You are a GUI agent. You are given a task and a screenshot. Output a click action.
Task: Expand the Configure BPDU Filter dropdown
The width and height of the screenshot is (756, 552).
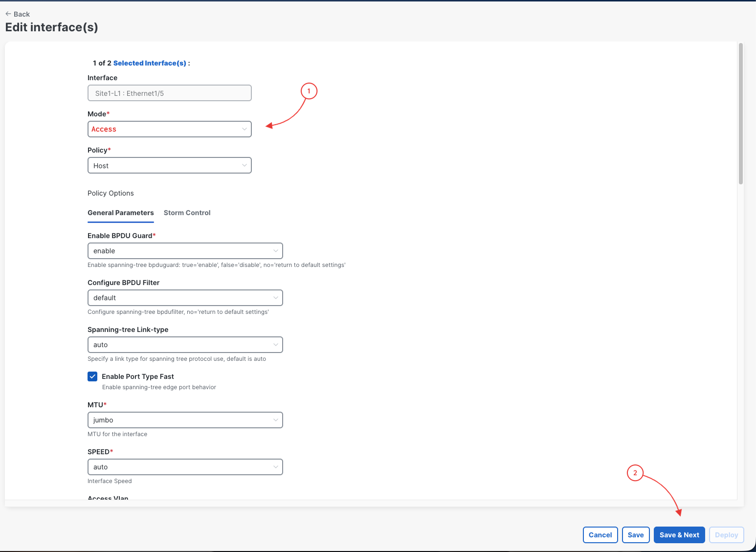coord(185,298)
